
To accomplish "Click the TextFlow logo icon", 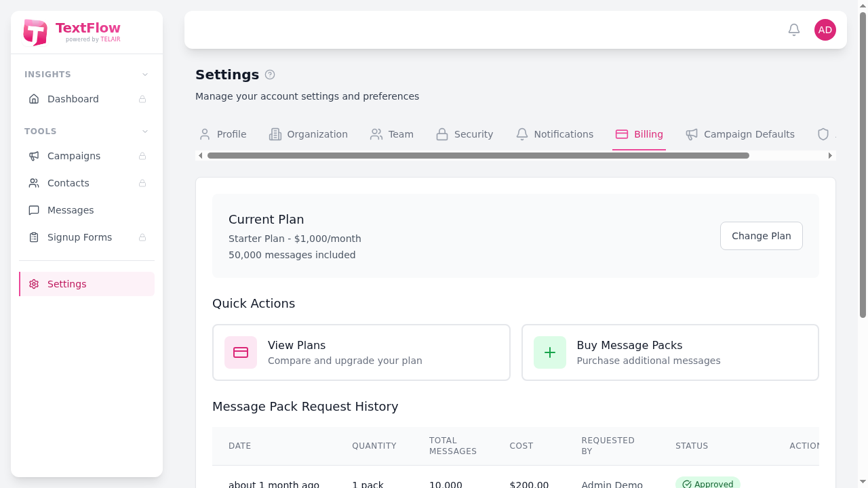I will 35,32.
